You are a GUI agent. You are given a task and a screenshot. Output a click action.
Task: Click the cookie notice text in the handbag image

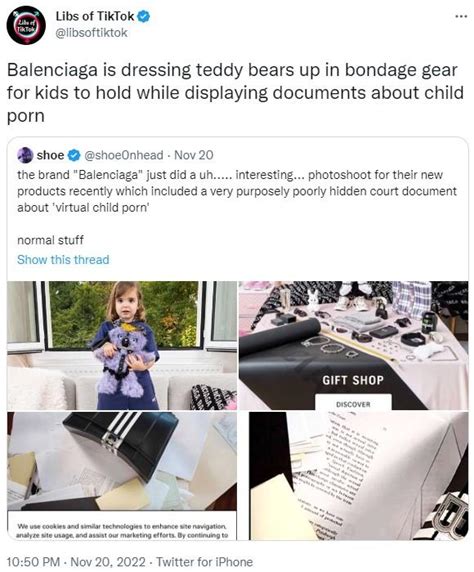(x=122, y=531)
